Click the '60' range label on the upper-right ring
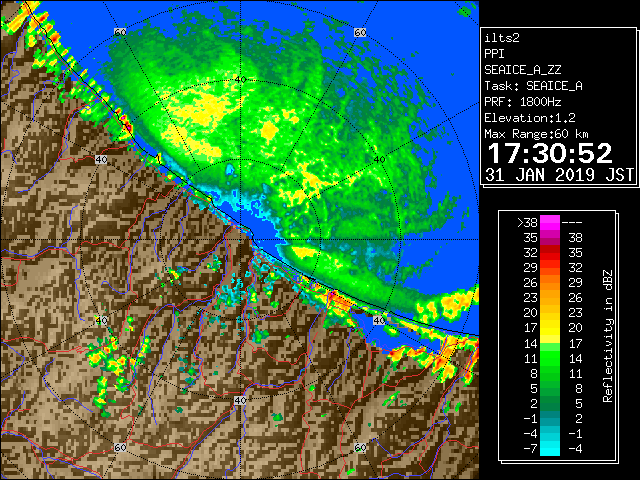 click(360, 32)
